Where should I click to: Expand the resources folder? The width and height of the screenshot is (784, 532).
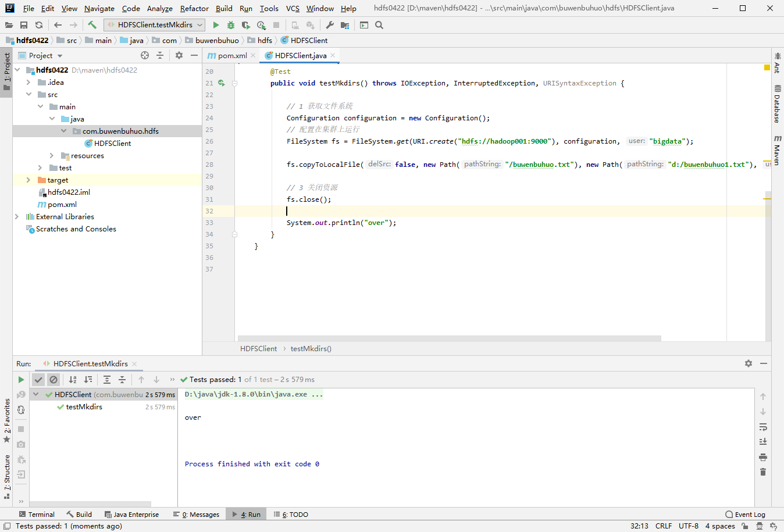tap(52, 156)
